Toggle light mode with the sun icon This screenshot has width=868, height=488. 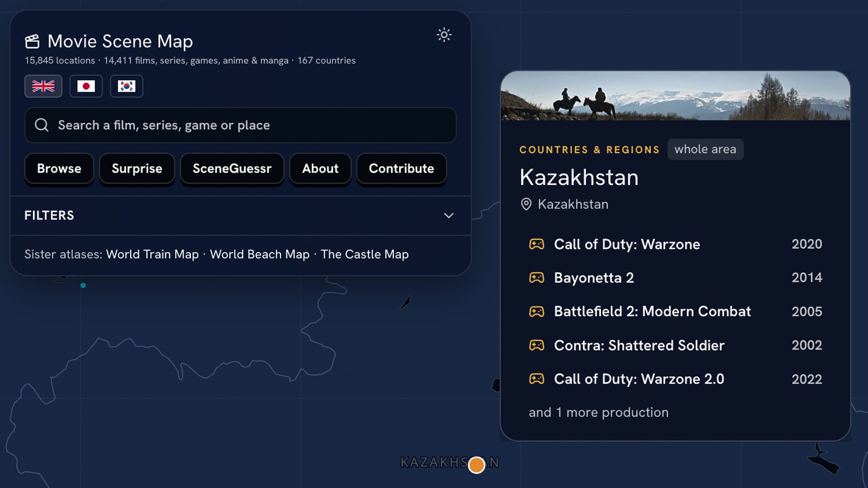click(x=444, y=35)
